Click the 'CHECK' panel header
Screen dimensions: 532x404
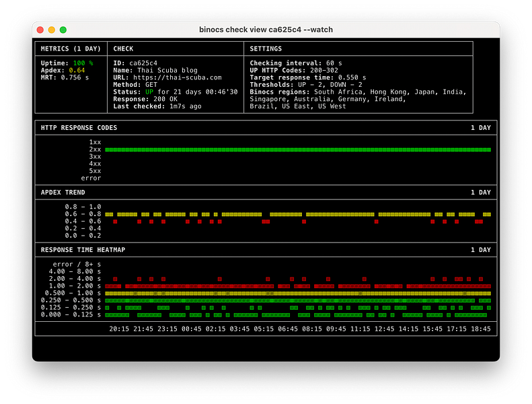coord(123,48)
